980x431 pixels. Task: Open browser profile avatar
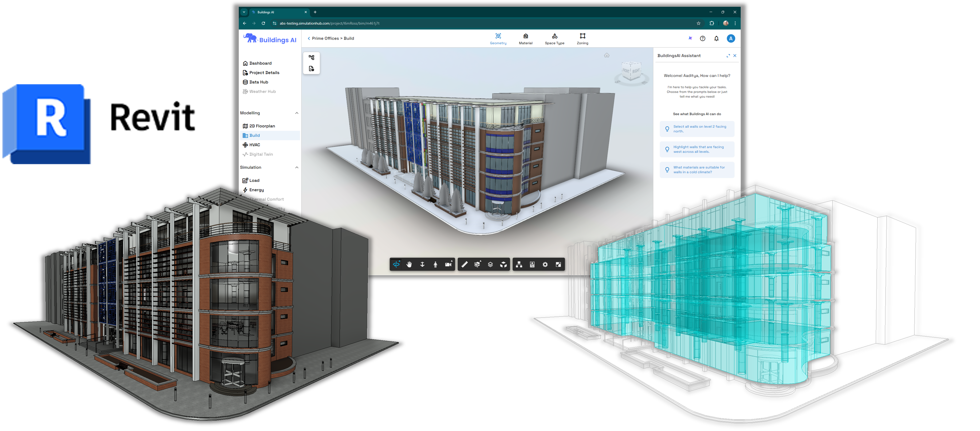point(726,23)
